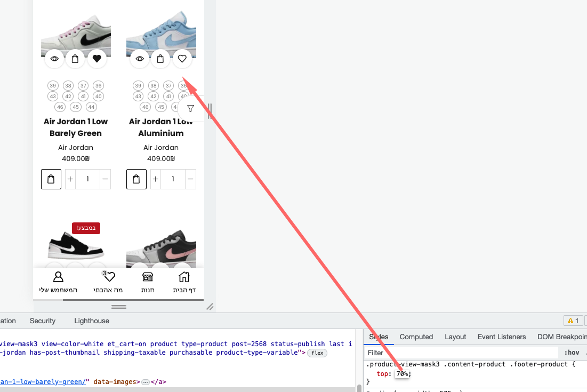Increase Barely Green quantity with plus button
587x392 pixels.
pyautogui.click(x=70, y=179)
